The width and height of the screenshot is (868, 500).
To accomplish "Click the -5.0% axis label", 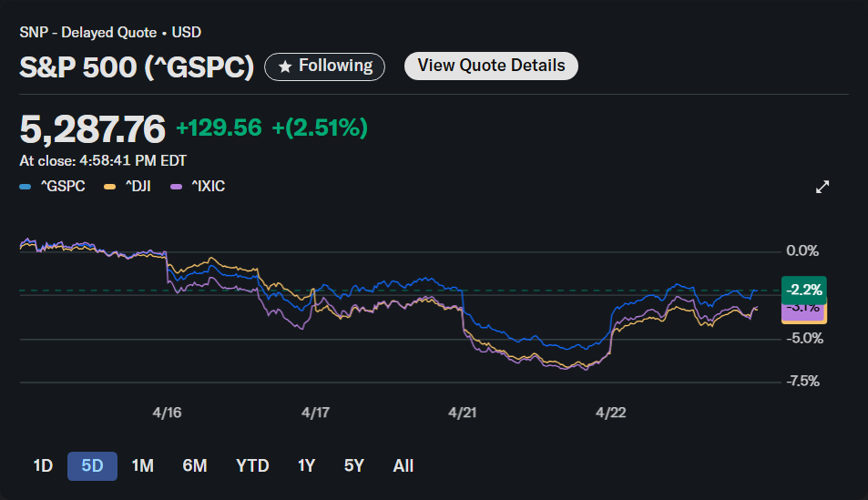I will pos(804,339).
